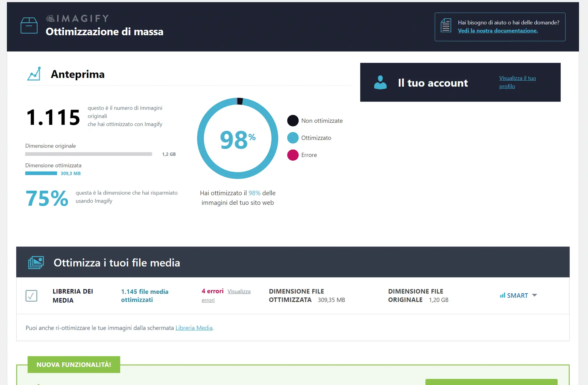This screenshot has width=588, height=385.
Task: Click the document icon in the help box
Action: click(x=446, y=25)
